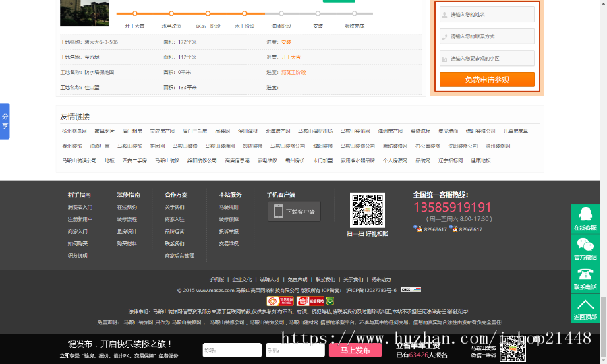
Task: Select the 木工阶段 progress marker
Action: coord(244,13)
